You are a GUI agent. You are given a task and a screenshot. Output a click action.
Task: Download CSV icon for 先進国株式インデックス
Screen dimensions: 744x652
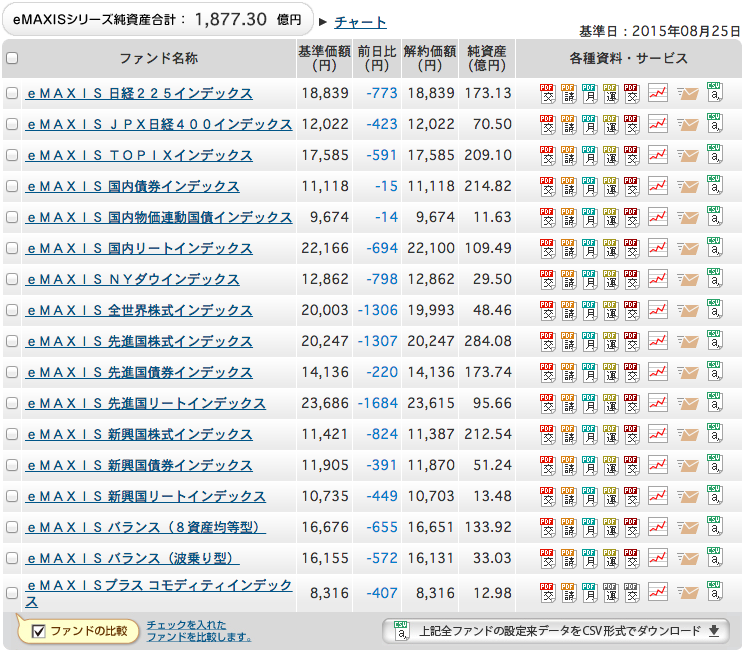714,340
